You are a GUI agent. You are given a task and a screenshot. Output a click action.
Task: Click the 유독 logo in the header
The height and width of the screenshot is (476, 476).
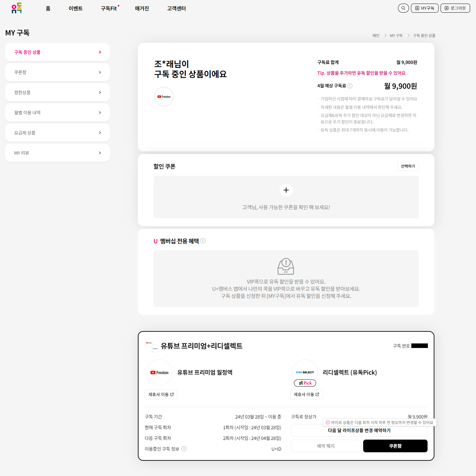coord(17,8)
